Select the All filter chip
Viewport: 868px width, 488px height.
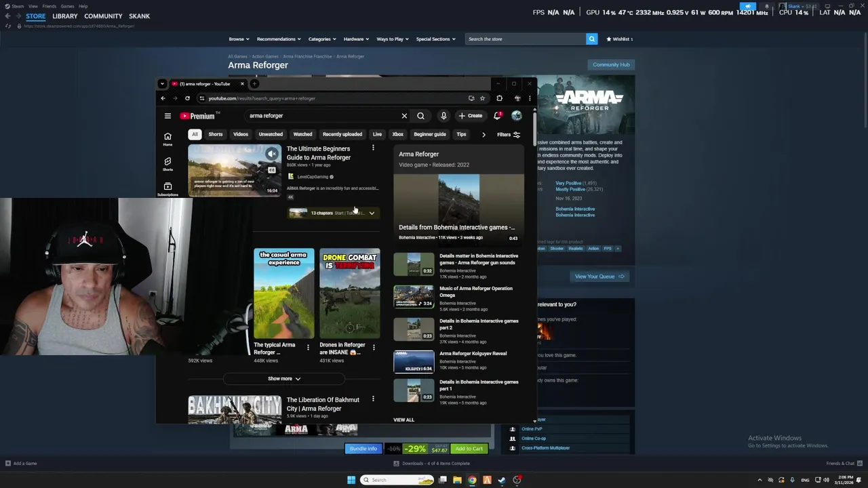point(195,134)
